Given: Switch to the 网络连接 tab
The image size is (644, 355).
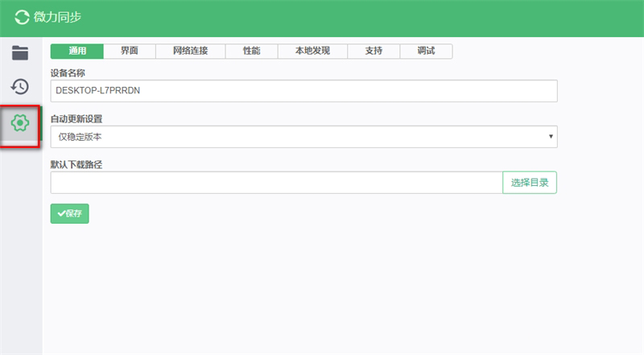Looking at the screenshot, I should pyautogui.click(x=190, y=51).
